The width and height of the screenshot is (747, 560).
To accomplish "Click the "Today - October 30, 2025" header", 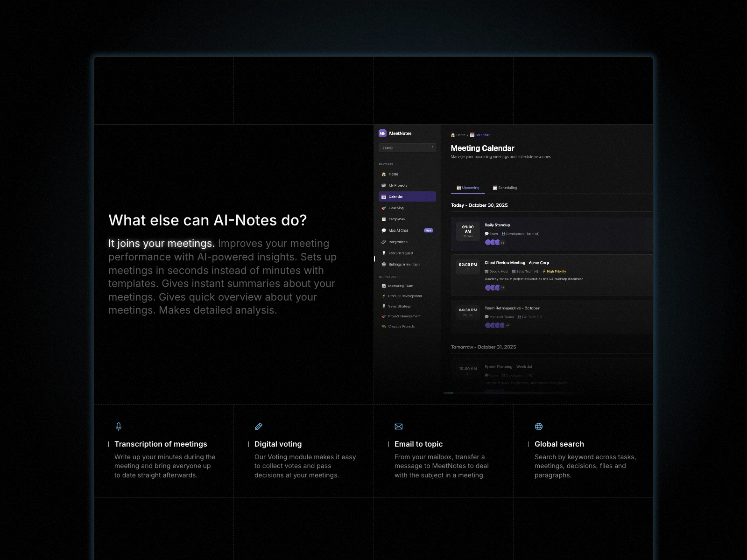I will [x=479, y=205].
